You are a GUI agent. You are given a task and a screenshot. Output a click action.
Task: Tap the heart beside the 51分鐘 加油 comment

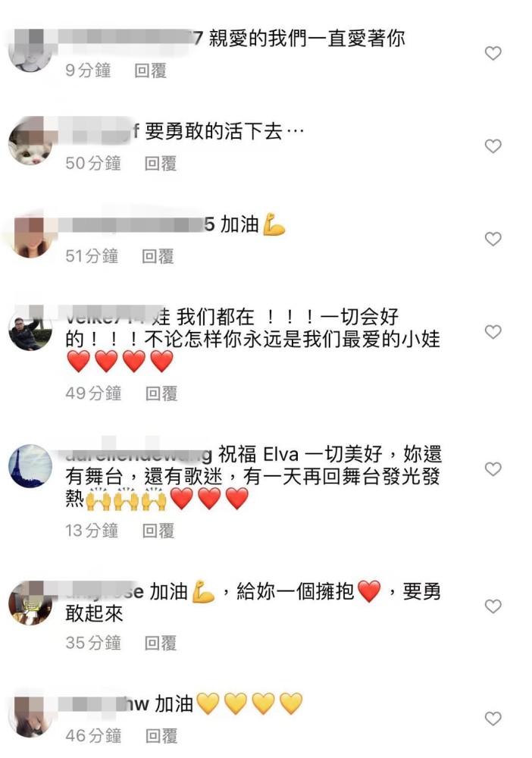pyautogui.click(x=493, y=239)
